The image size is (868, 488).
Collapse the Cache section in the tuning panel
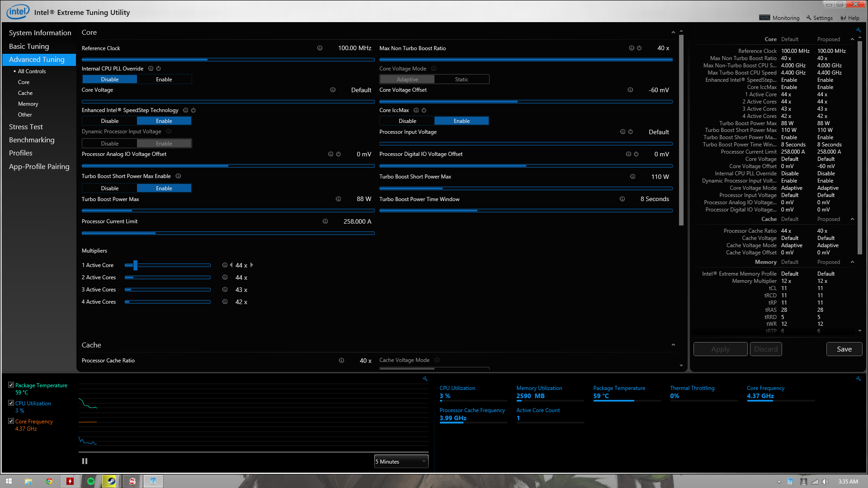tap(673, 345)
